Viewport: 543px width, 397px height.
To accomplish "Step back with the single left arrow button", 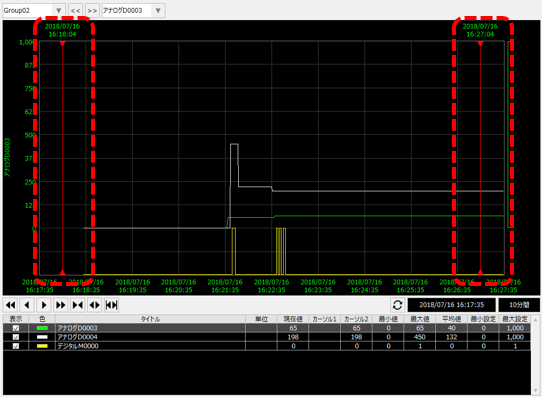I will pos(27,305).
